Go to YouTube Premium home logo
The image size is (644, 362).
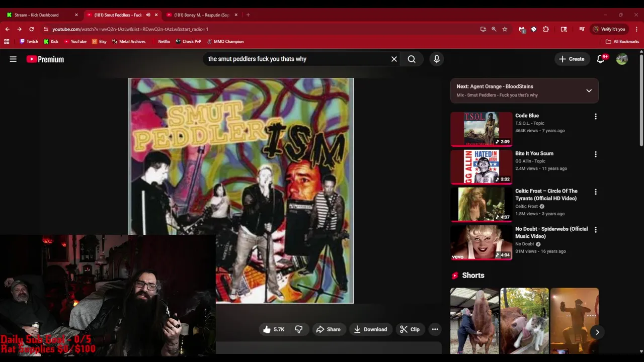click(45, 59)
